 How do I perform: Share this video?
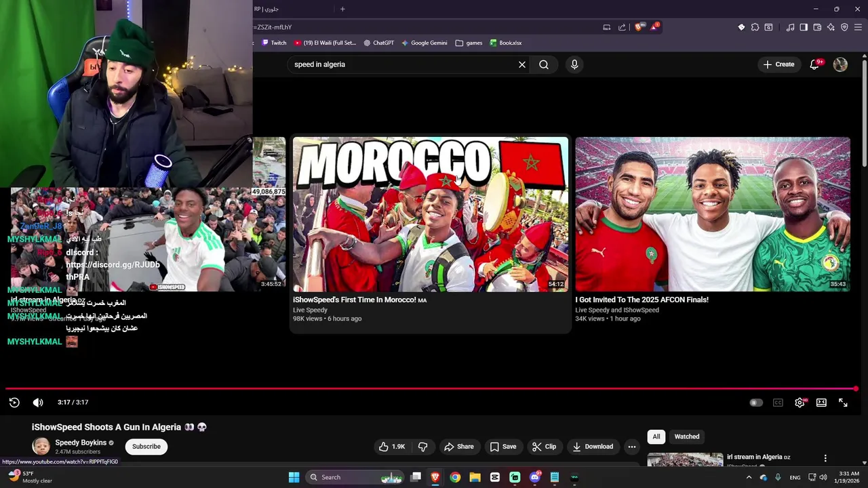tap(459, 447)
